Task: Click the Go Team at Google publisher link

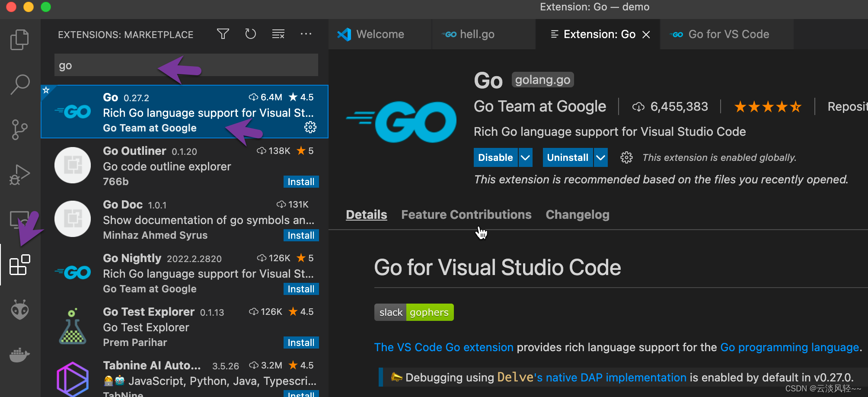Action: tap(540, 106)
